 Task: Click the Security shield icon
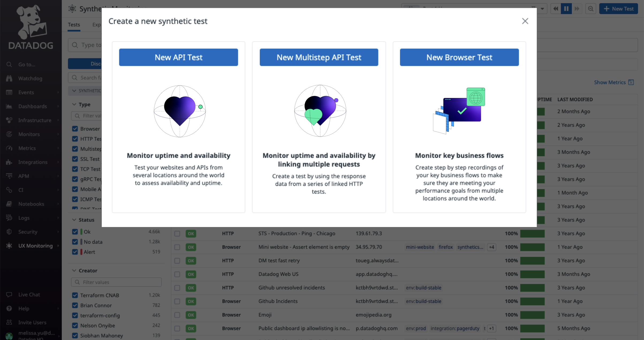pyautogui.click(x=9, y=232)
